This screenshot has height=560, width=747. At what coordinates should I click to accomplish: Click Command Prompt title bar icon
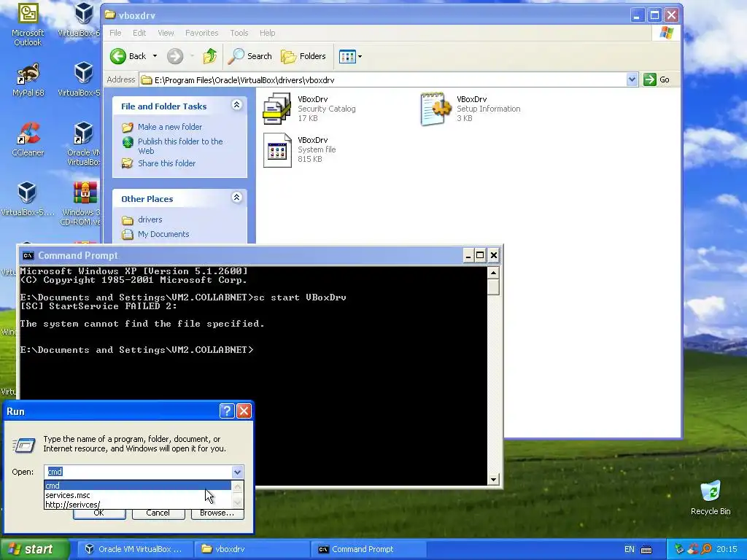28,256
